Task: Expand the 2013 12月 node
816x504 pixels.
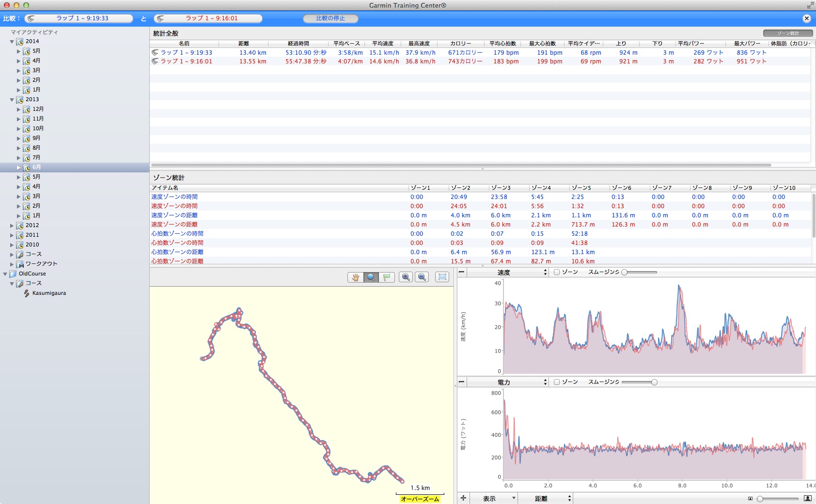Action: [x=19, y=109]
